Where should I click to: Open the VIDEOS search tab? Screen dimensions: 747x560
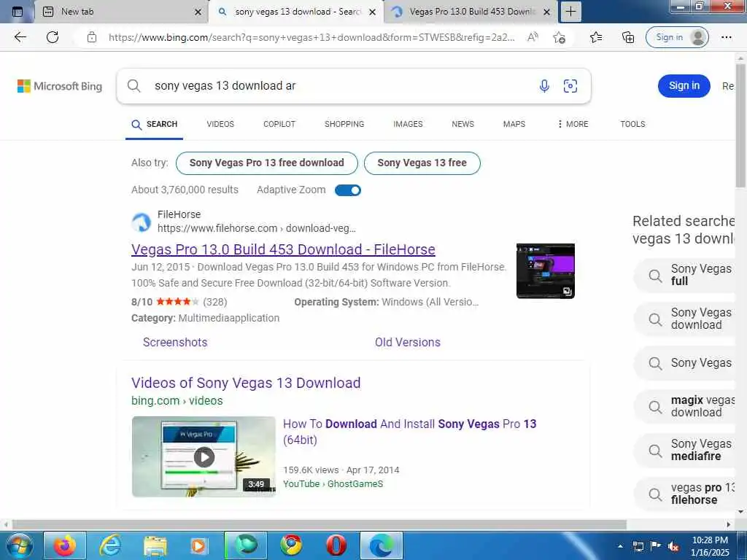click(220, 124)
